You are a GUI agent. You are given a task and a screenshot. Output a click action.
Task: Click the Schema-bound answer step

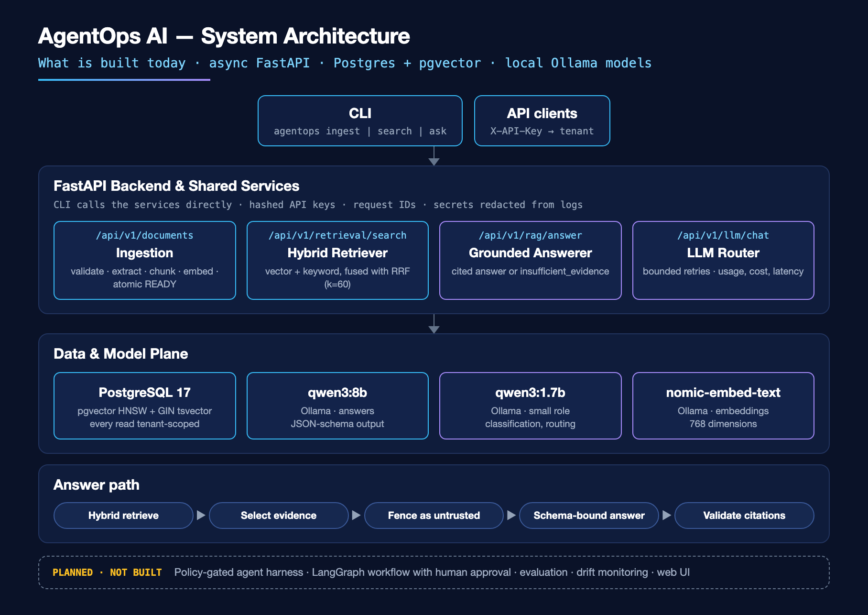tap(589, 516)
